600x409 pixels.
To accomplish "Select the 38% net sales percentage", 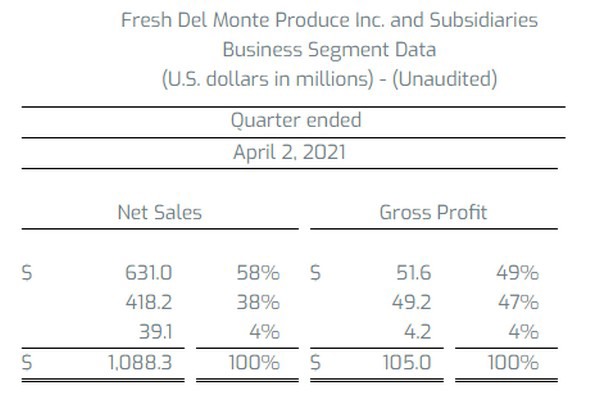I will pos(258,302).
